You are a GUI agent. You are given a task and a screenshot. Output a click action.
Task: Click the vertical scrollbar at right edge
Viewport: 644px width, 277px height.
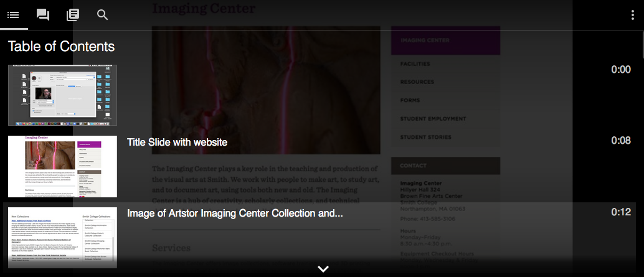point(642,49)
